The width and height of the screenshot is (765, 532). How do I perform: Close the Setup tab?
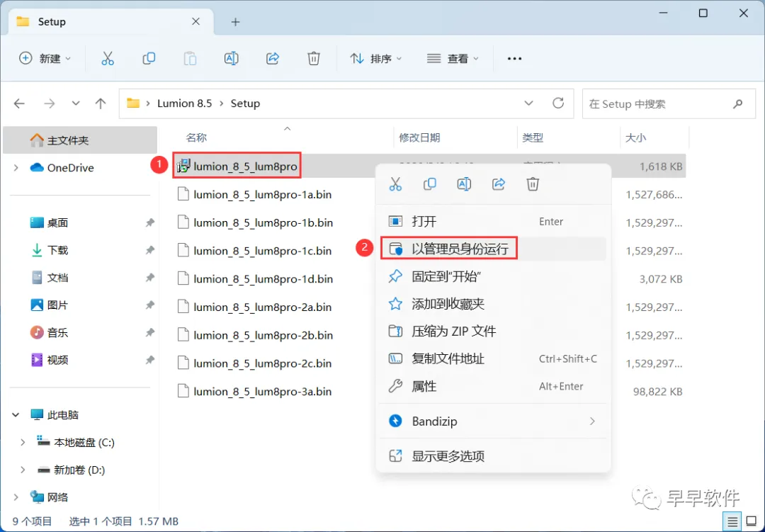tap(195, 21)
